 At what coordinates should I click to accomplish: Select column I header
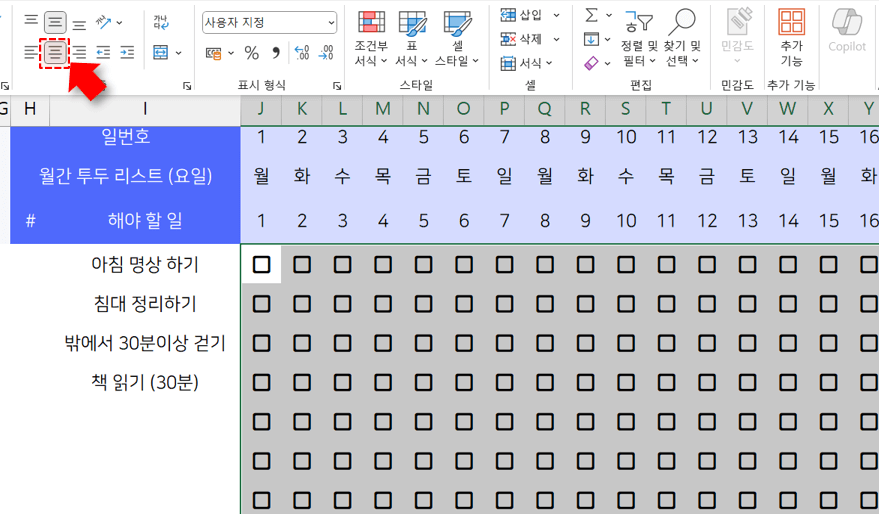pos(145,109)
